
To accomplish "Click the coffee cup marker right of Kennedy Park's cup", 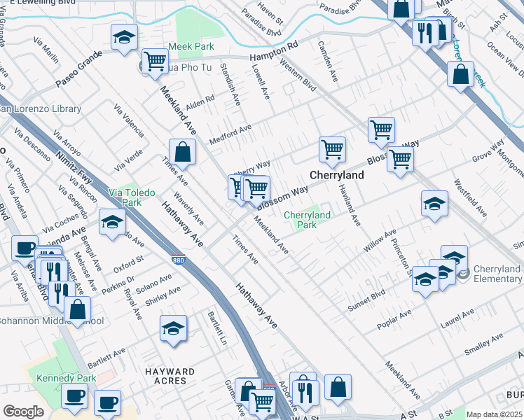I will pyautogui.click(x=107, y=403).
